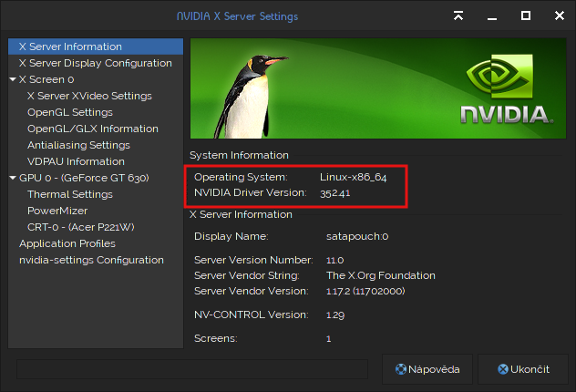Open Application Profiles
The height and width of the screenshot is (392, 576).
click(67, 243)
